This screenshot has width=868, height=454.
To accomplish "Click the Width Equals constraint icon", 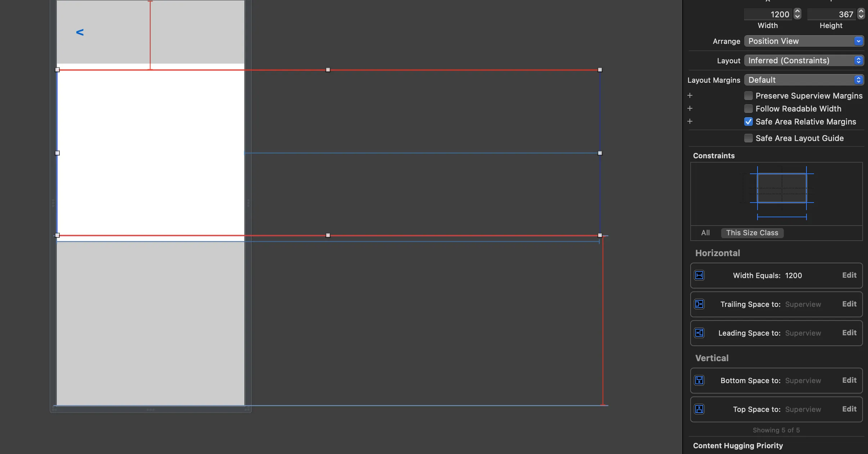I will [x=699, y=276].
